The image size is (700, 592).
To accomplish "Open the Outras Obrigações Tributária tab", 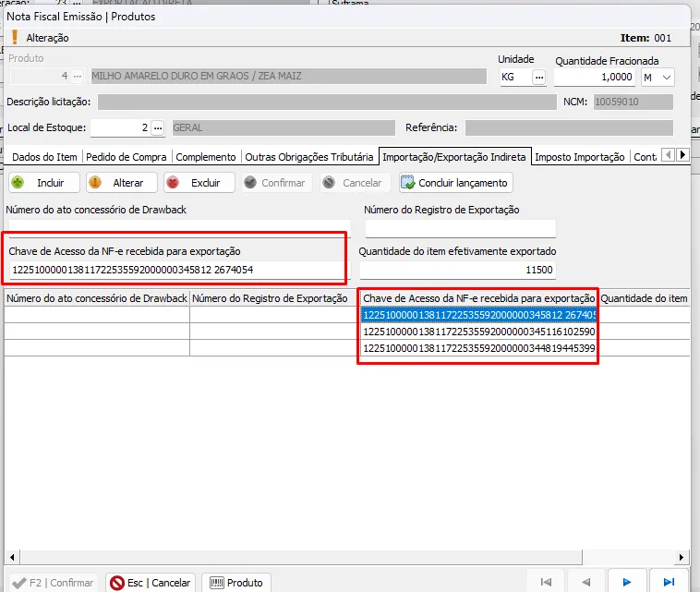I will (309, 157).
